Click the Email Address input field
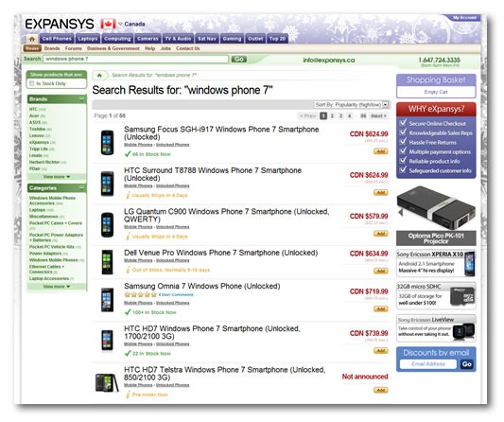504x422 pixels. tap(428, 364)
